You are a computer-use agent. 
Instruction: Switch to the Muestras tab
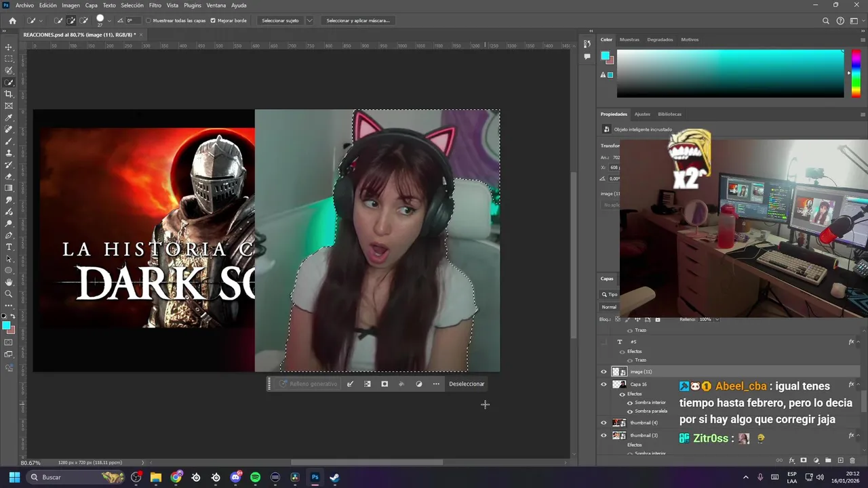[629, 39]
